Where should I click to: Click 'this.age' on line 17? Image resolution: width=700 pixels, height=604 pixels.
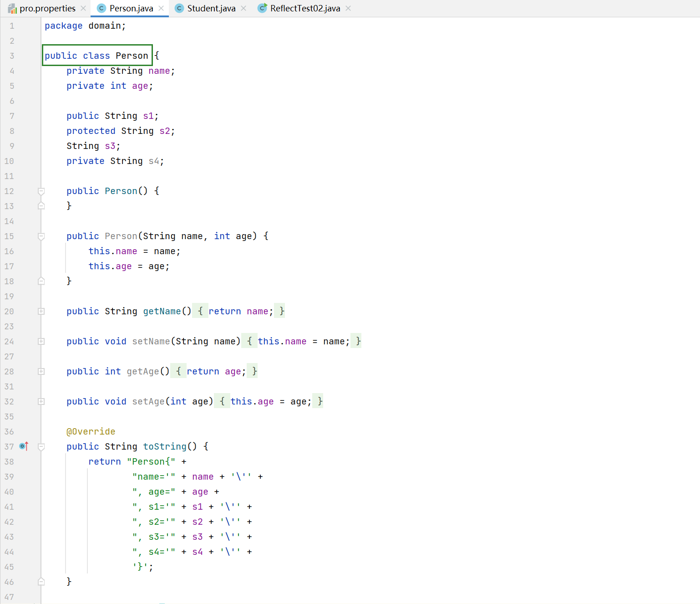click(x=110, y=266)
